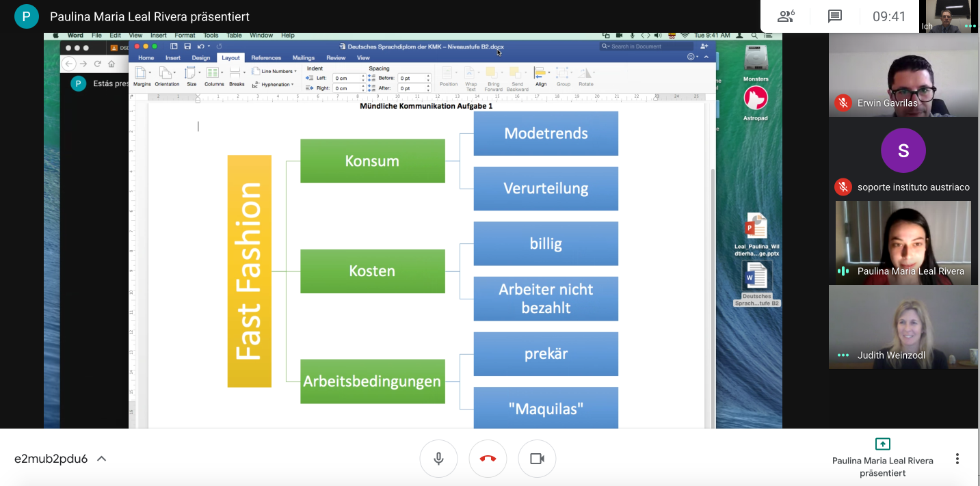The image size is (980, 486).
Task: Select Judith Weinzodl's video tile
Action: click(903, 327)
